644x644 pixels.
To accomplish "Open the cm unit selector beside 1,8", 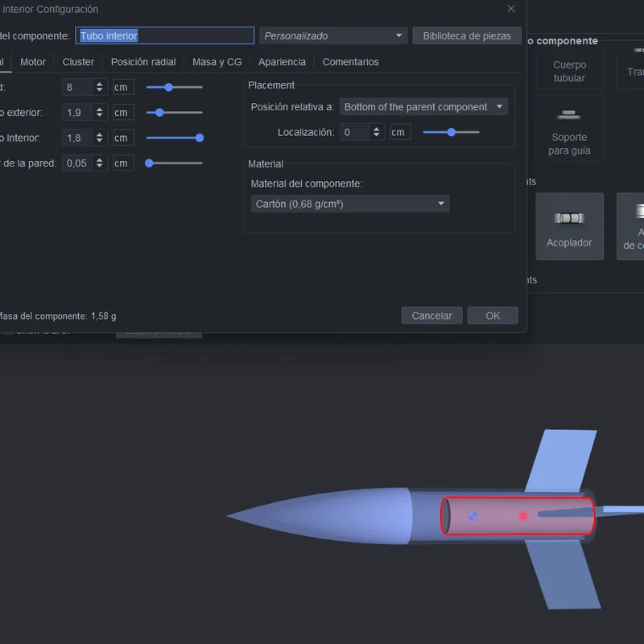I will [123, 138].
